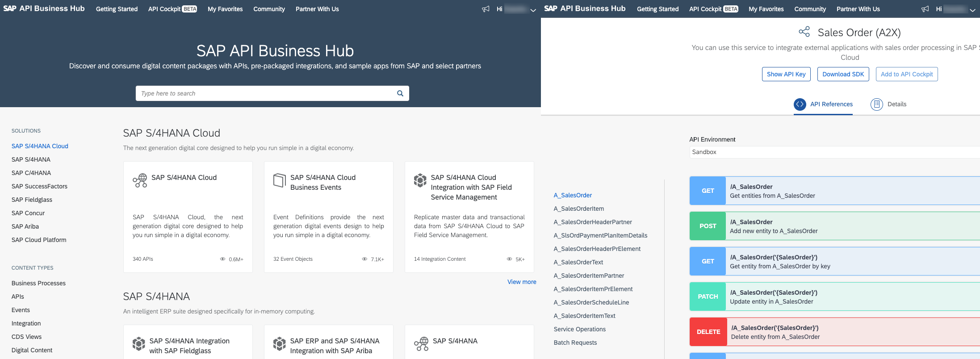Open Community in left window
This screenshot has width=980, height=359.
tap(269, 9)
